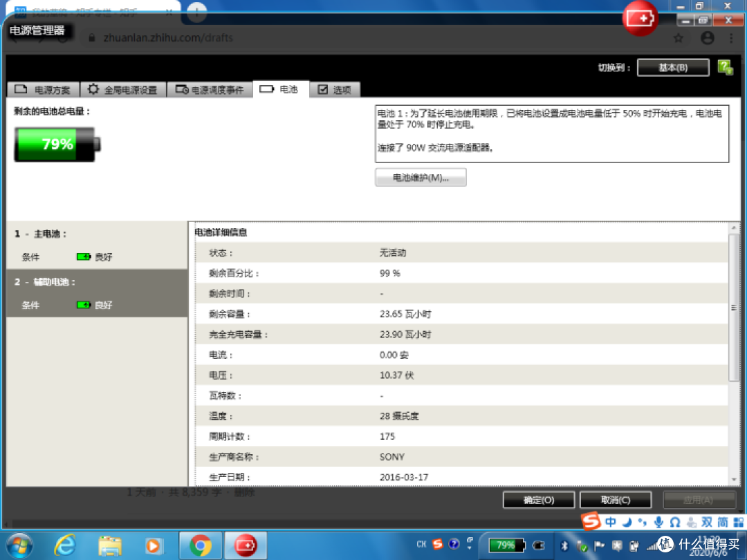
Task: Click the Sogou toolbar microphone icon
Action: (x=658, y=522)
